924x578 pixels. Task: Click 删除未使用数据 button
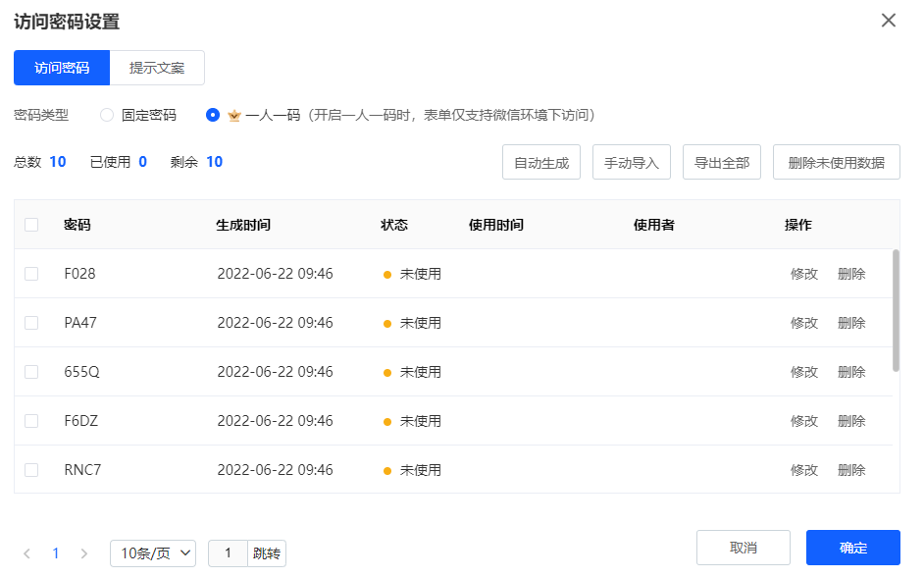click(836, 163)
